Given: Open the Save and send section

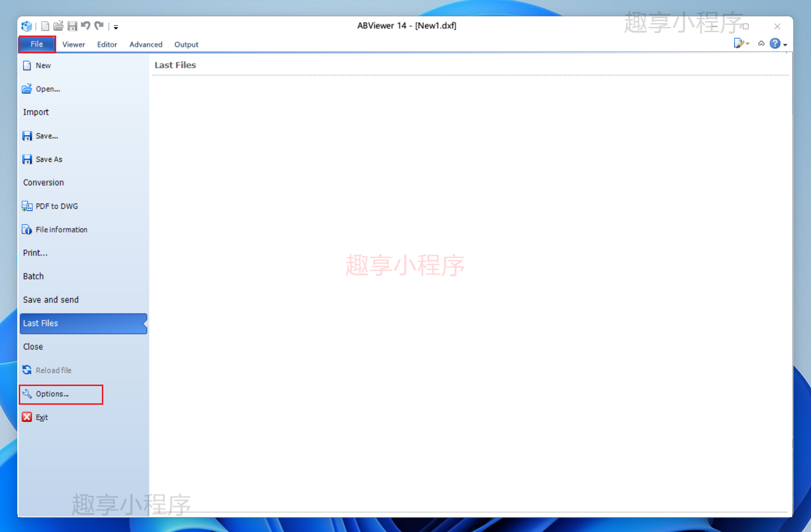Looking at the screenshot, I should pyautogui.click(x=83, y=300).
